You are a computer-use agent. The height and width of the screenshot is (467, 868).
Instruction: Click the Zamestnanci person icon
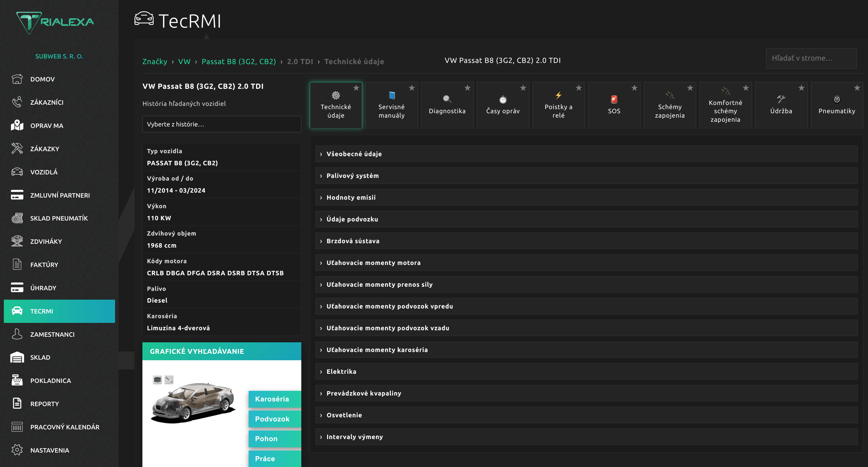[17, 334]
